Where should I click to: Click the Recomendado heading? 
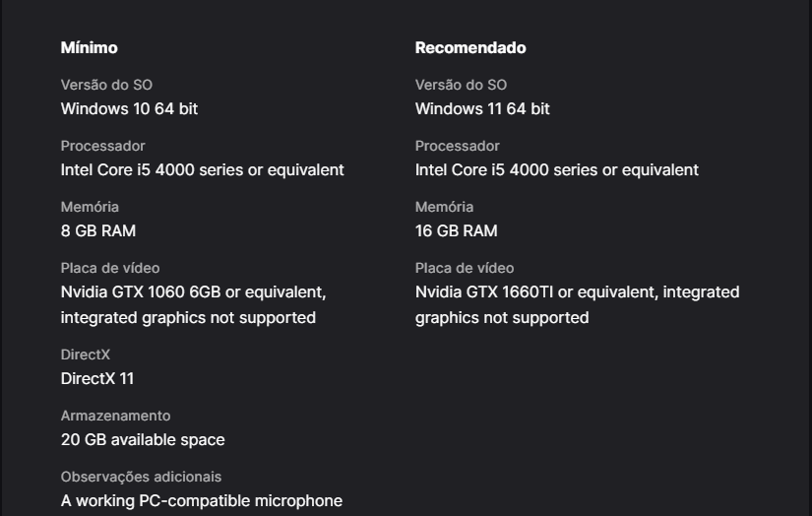tap(470, 47)
